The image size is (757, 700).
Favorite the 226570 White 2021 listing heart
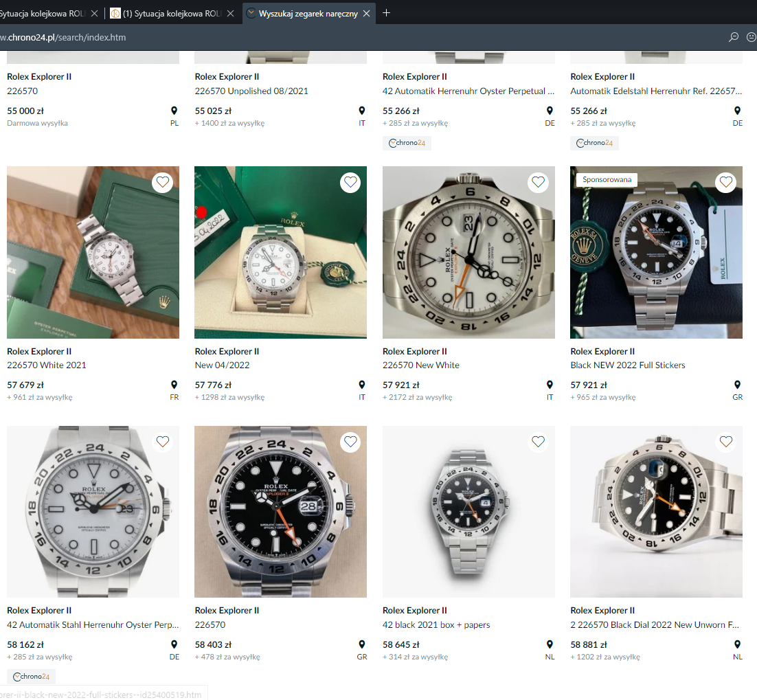tap(163, 182)
